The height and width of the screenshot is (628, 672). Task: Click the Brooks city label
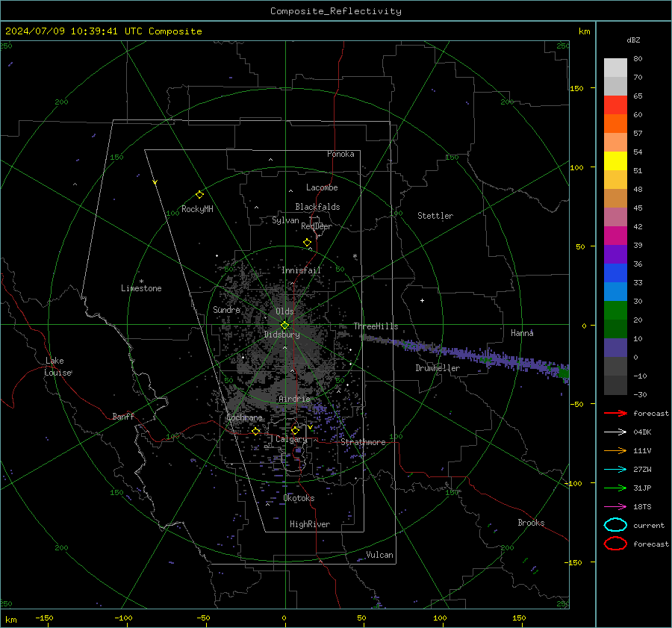[531, 523]
